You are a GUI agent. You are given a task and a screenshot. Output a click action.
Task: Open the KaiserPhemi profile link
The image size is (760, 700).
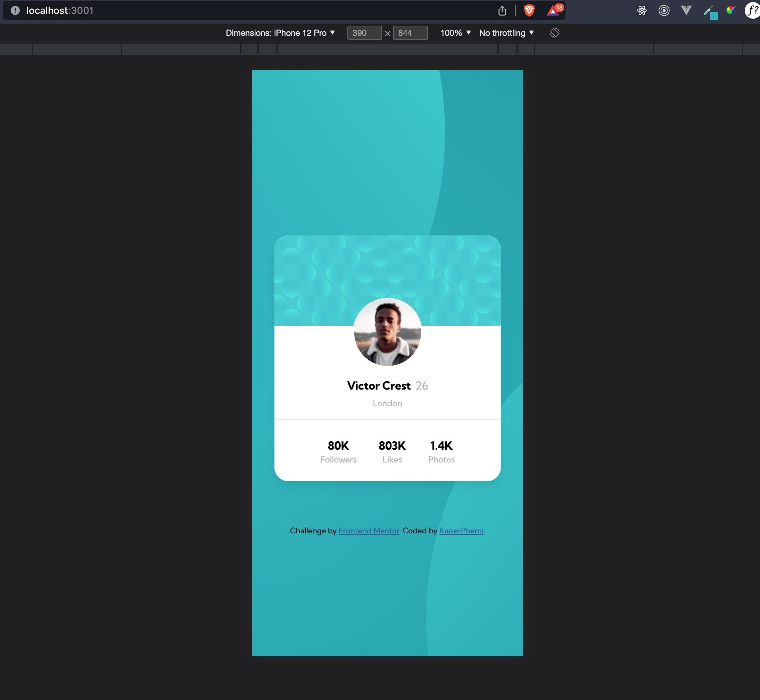click(x=461, y=530)
